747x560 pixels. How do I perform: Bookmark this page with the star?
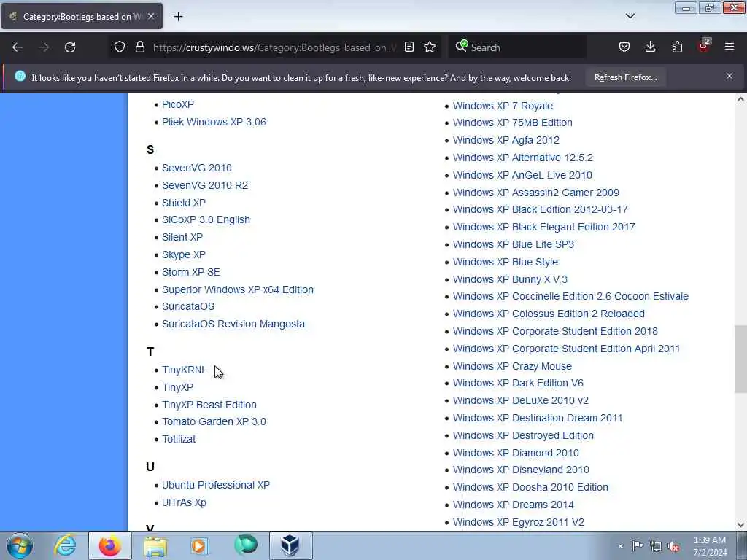point(430,47)
